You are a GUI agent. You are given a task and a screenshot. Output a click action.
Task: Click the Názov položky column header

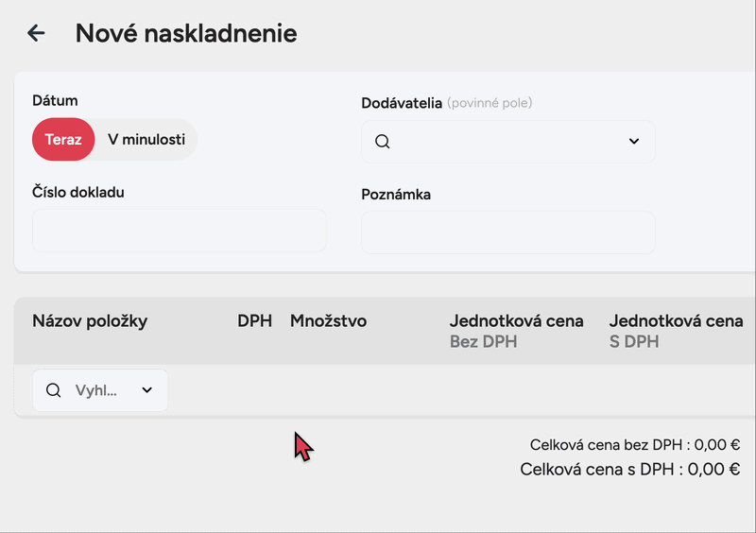pyautogui.click(x=90, y=321)
